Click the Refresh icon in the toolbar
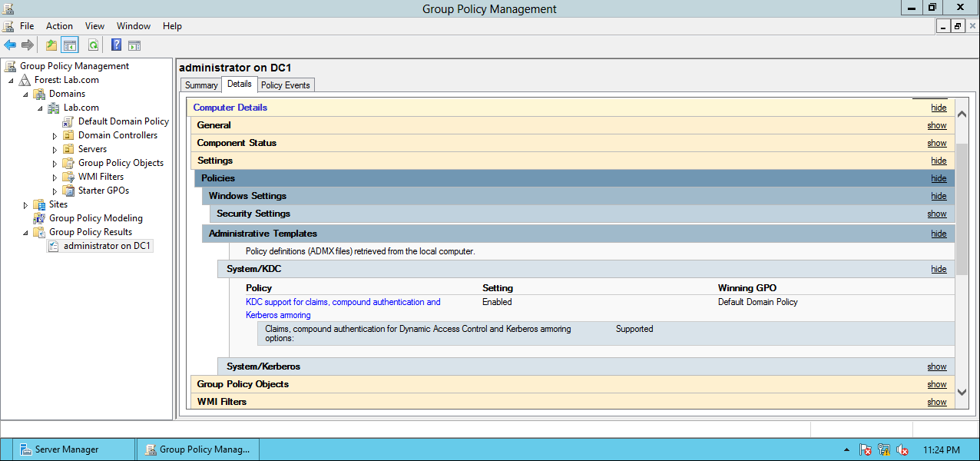Screen dimensions: 980x461 91,45
